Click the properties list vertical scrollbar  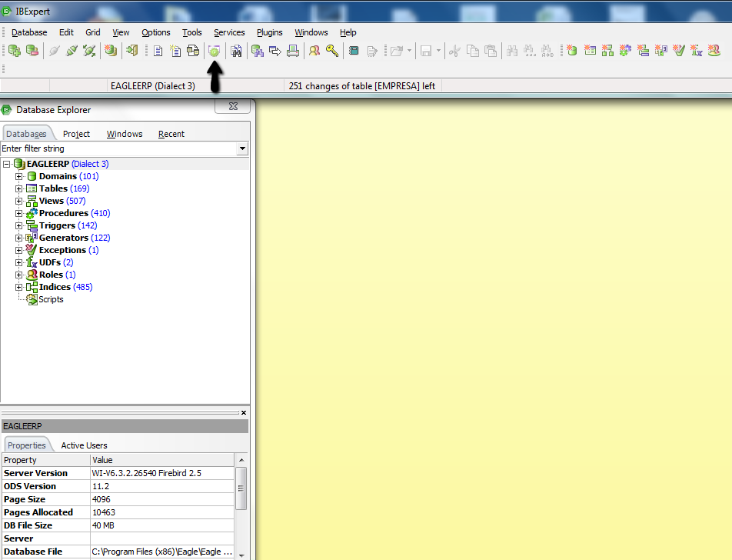pos(241,507)
